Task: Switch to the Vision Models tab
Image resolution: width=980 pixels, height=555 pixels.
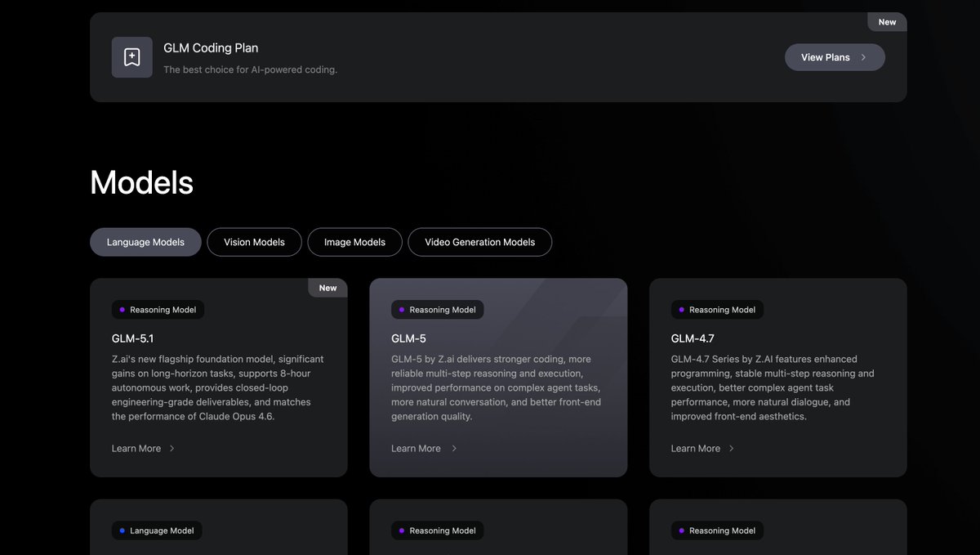Action: pos(254,242)
